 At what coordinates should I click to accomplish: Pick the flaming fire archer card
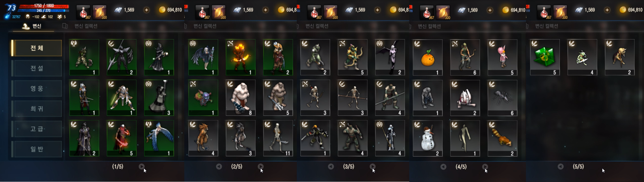point(240,57)
